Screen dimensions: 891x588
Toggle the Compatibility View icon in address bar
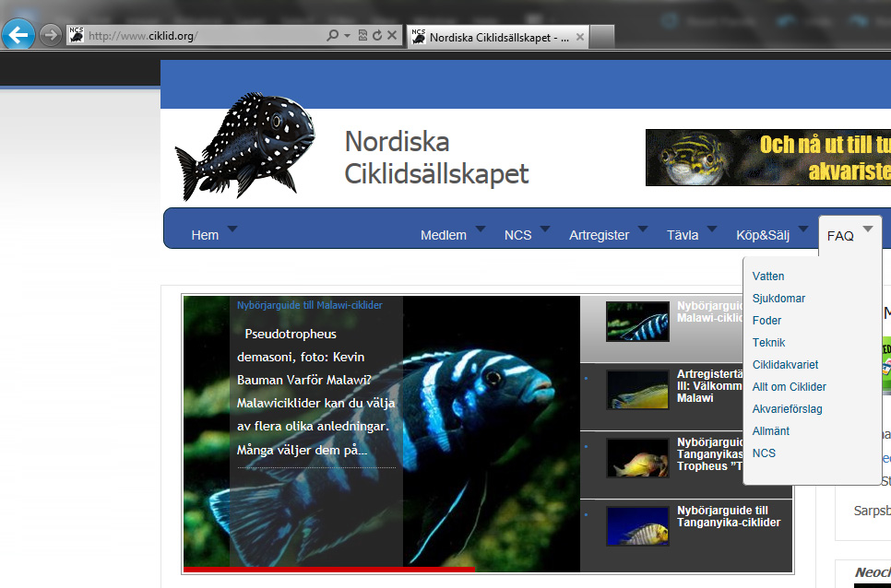tap(362, 36)
